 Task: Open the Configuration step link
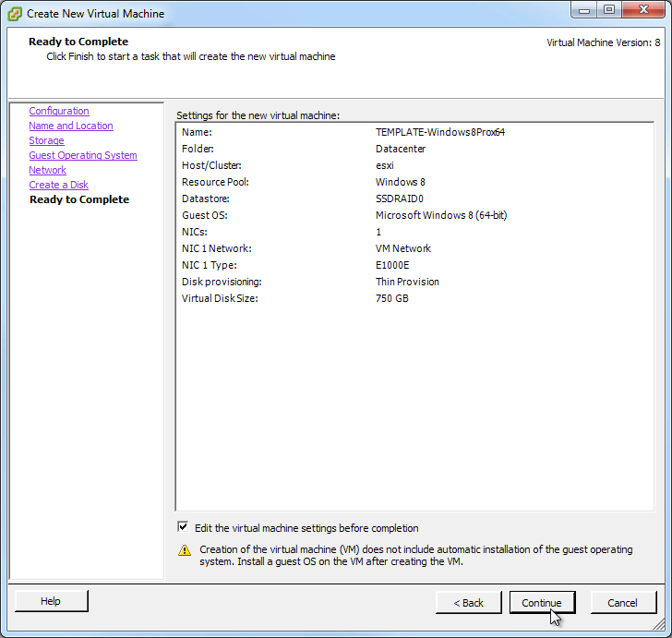[59, 111]
